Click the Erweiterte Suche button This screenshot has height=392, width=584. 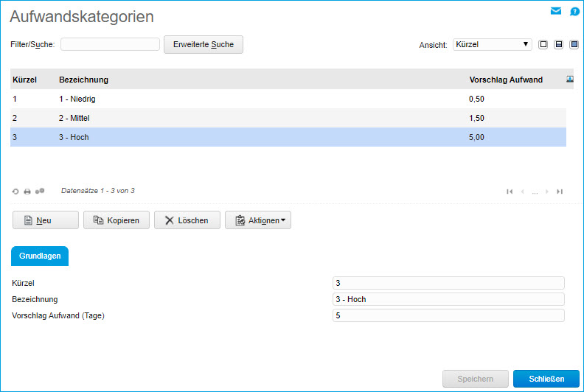(204, 45)
